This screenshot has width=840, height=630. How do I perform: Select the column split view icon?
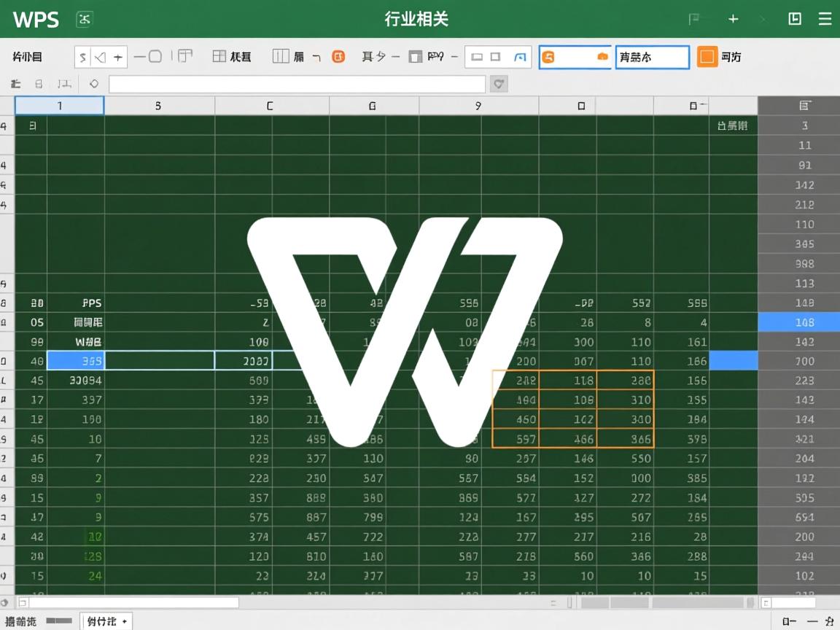pos(279,56)
